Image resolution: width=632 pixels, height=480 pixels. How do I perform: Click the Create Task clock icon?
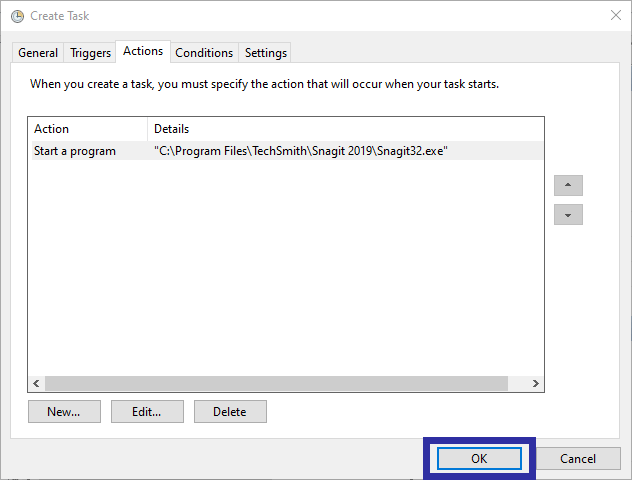[17, 16]
